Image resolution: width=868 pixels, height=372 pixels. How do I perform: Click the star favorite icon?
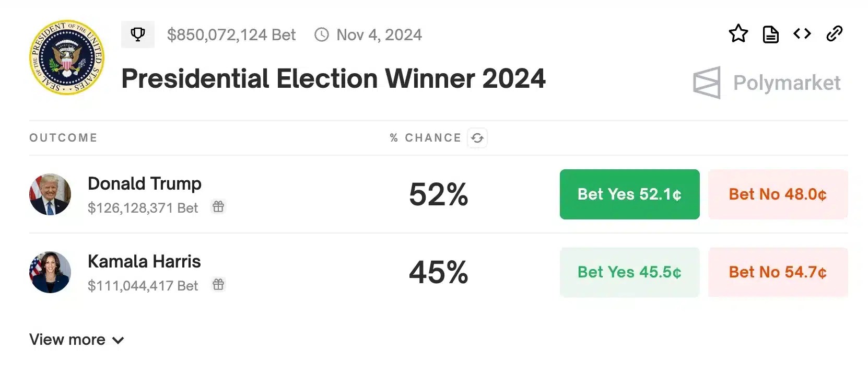point(738,34)
